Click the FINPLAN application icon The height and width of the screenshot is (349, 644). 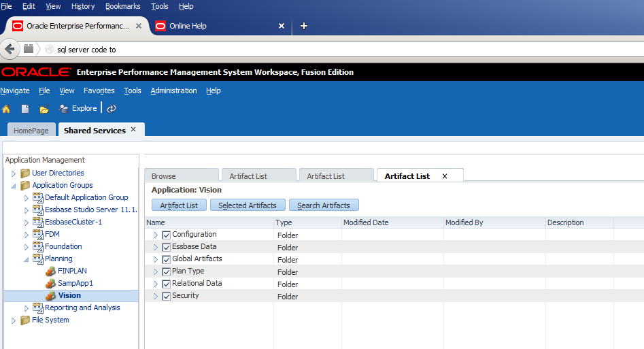coord(50,271)
